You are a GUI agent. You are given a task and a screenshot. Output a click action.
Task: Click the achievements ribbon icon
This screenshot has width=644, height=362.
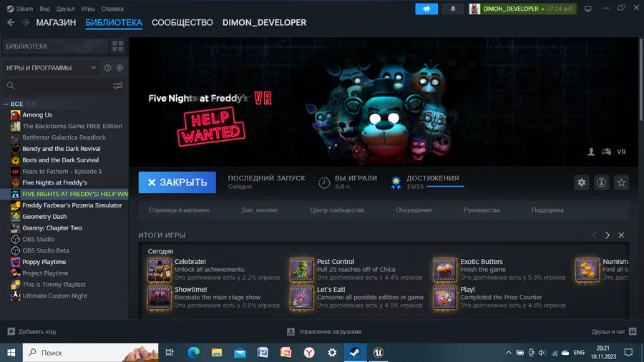click(x=396, y=182)
